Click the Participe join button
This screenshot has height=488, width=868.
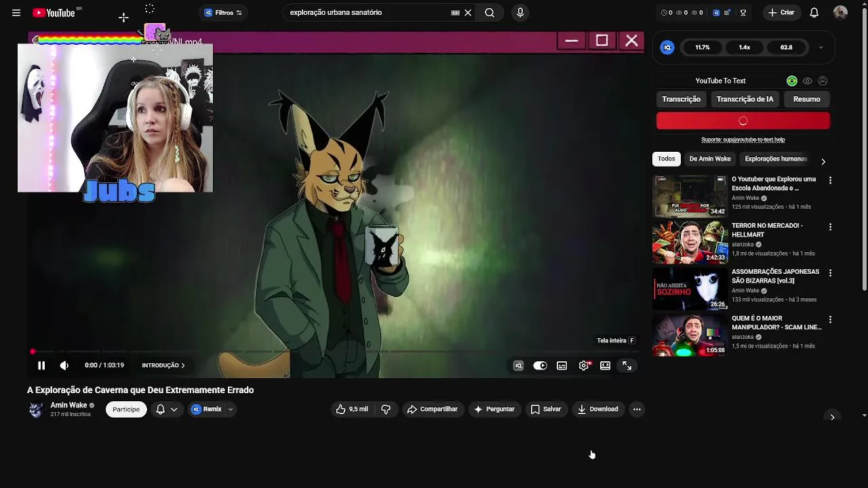click(126, 409)
